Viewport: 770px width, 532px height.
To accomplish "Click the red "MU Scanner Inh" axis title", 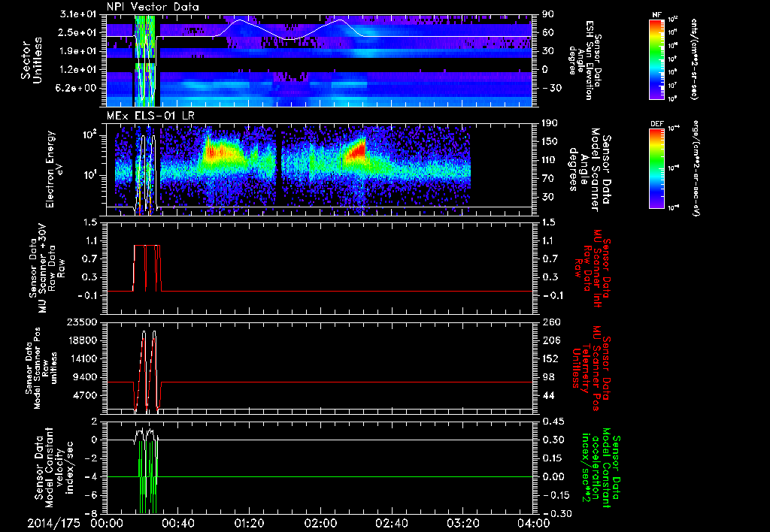I will point(593,267).
